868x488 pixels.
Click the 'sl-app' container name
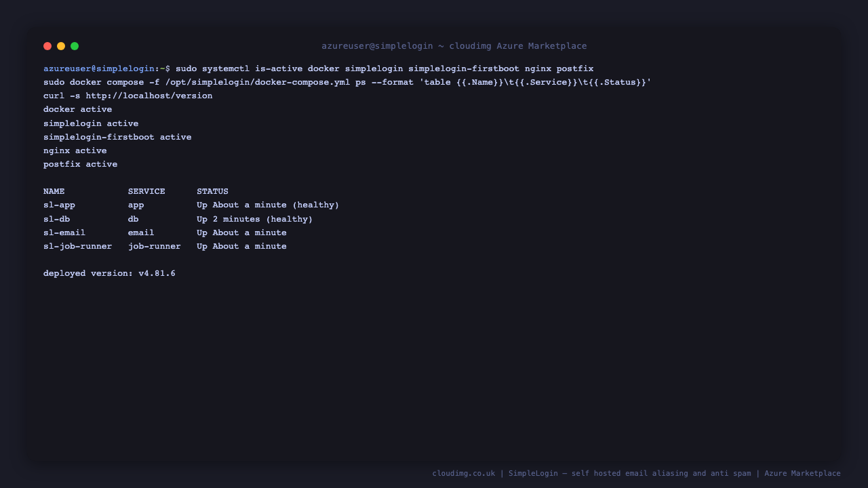click(60, 205)
